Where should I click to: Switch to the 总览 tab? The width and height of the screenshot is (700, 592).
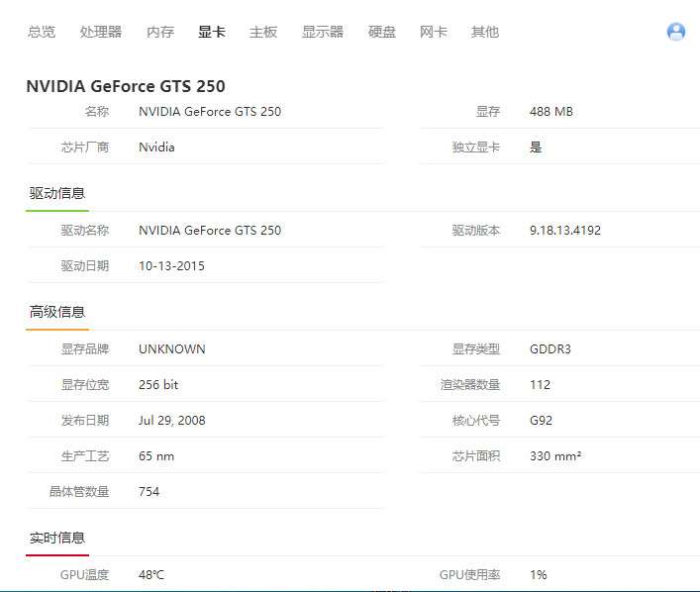[42, 32]
